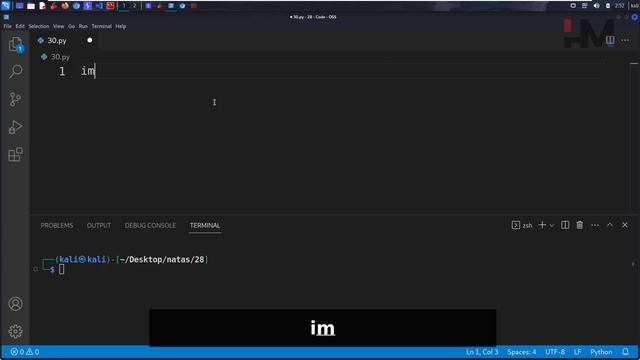The height and width of the screenshot is (360, 640).
Task: Change indentation via Spaces: 4
Action: point(521,352)
